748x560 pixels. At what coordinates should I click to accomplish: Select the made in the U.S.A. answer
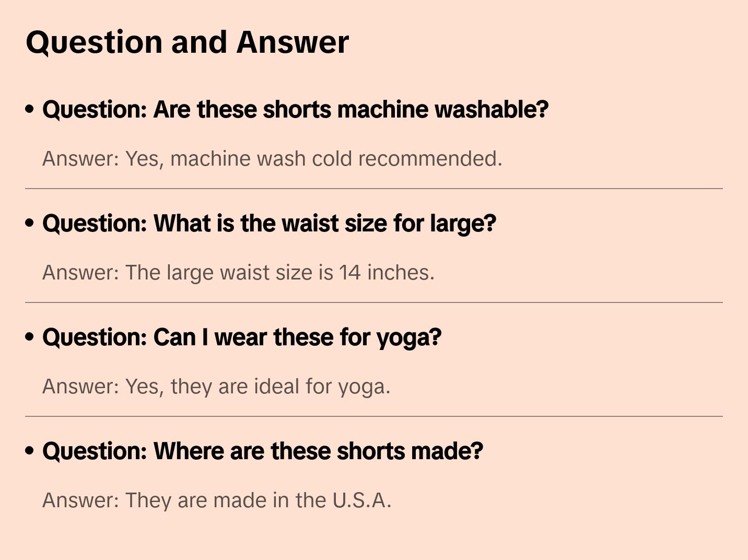coord(216,500)
